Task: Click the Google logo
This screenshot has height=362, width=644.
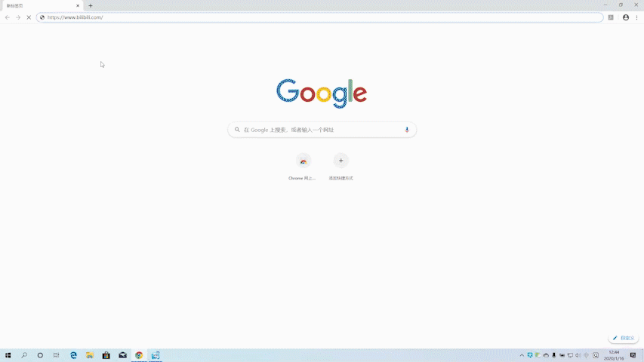Action: [322, 94]
